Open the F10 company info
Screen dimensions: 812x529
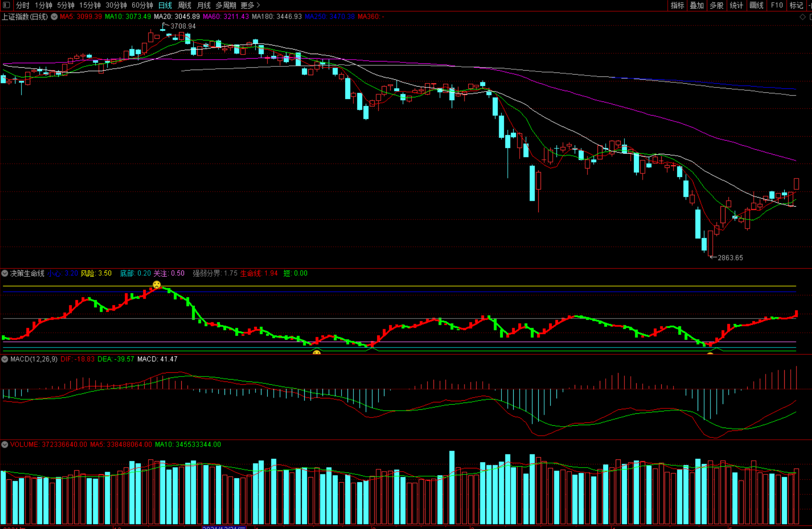click(776, 5)
